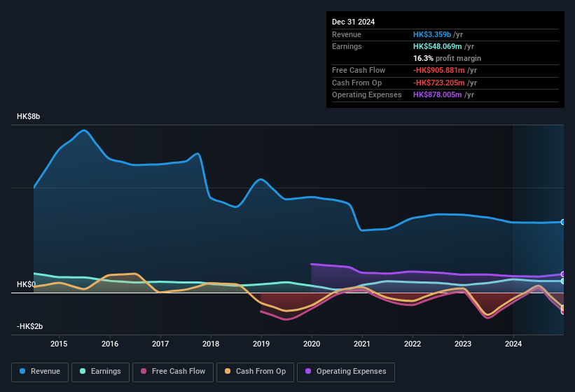Click the -HK$723.205m cash from op value
This screenshot has height=392, width=575.
pos(439,83)
